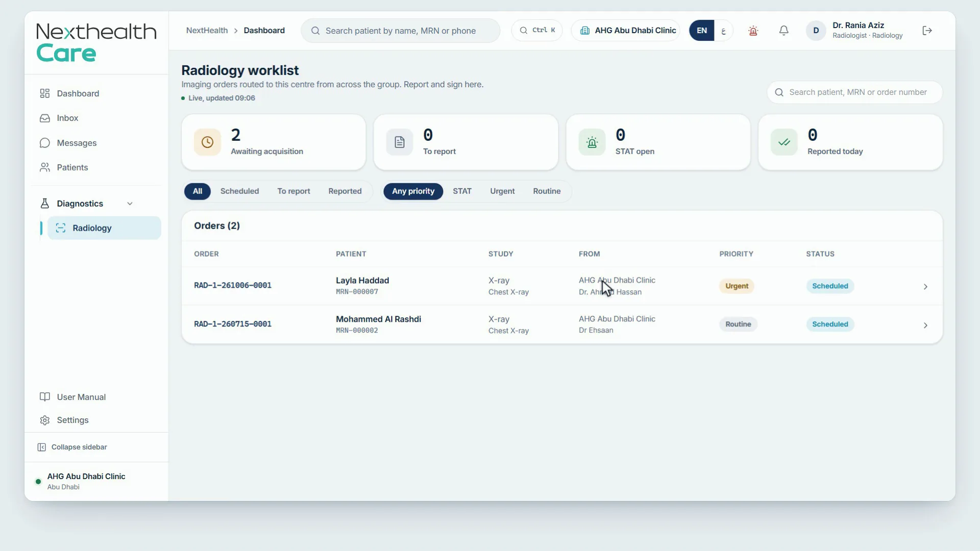980x551 pixels.
Task: Filter by Routine priority
Action: coord(547,191)
